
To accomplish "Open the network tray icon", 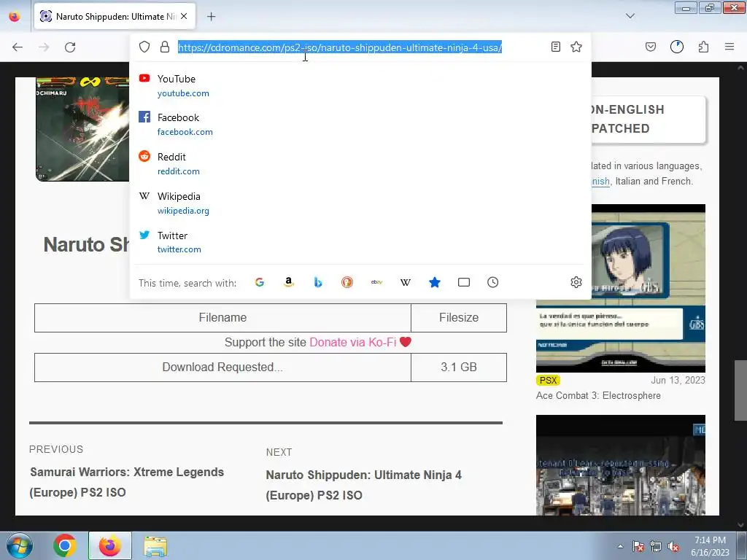I will tap(656, 546).
